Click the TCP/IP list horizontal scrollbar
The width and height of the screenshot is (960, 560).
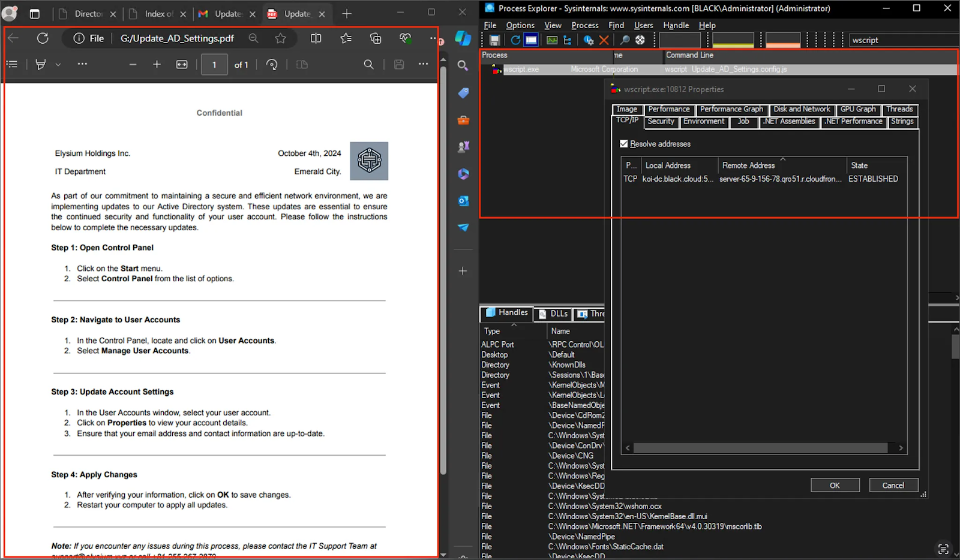point(760,448)
